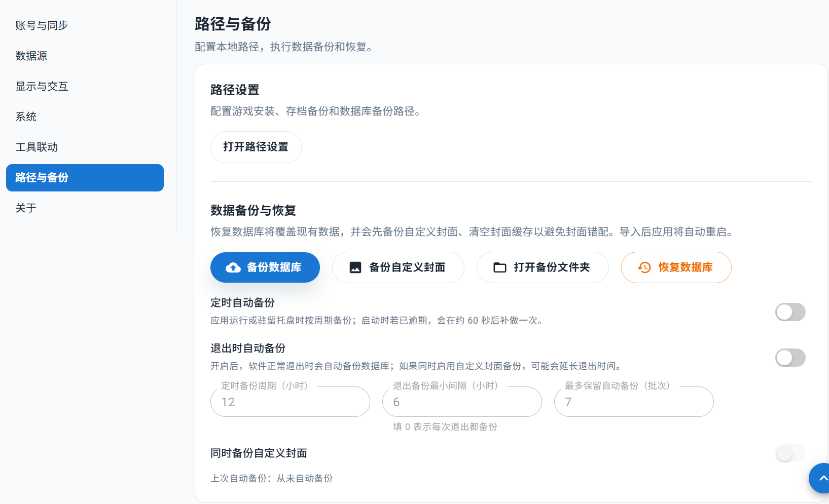Click the hint text 填 0 表示每次退出都备份
Viewport: 829px width, 504px height.
445,427
